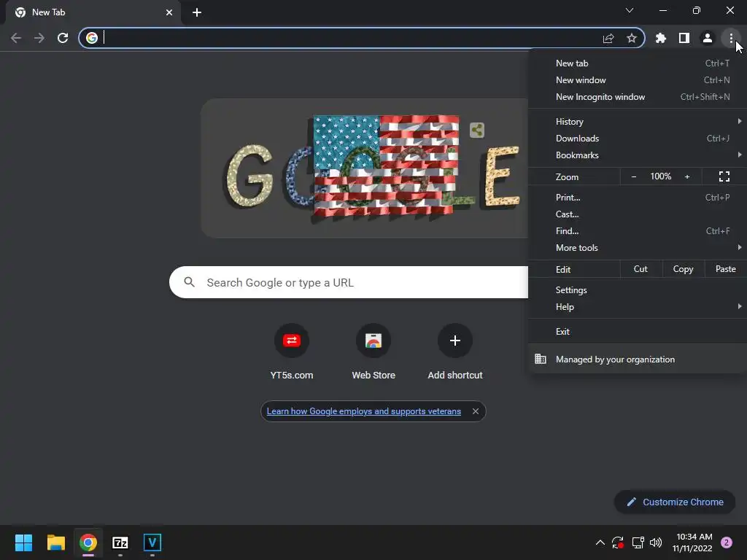Viewport: 747px width, 560px height.
Task: Open the Extensions puzzle icon
Action: pyautogui.click(x=661, y=38)
